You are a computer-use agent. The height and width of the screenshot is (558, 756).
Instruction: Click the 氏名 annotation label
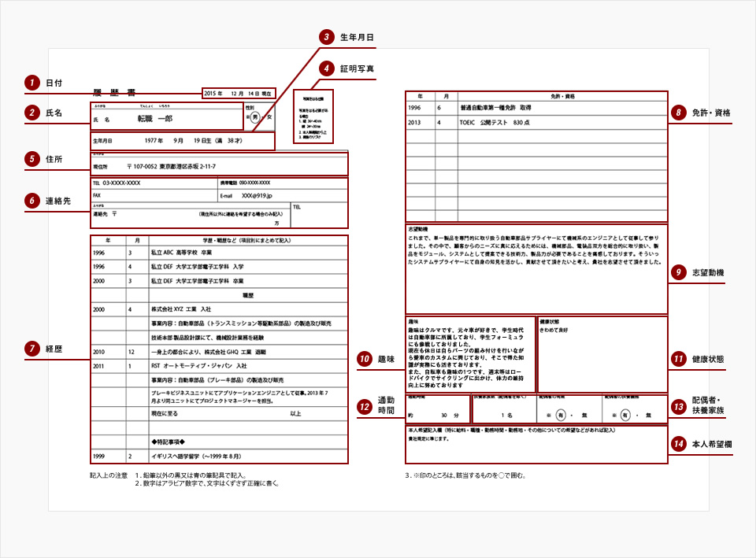pyautogui.click(x=54, y=113)
